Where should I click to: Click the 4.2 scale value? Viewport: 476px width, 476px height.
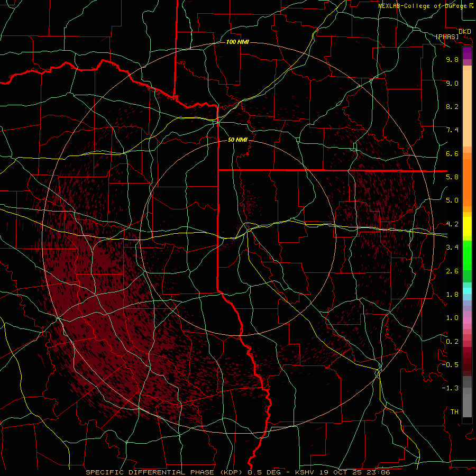coord(452,224)
